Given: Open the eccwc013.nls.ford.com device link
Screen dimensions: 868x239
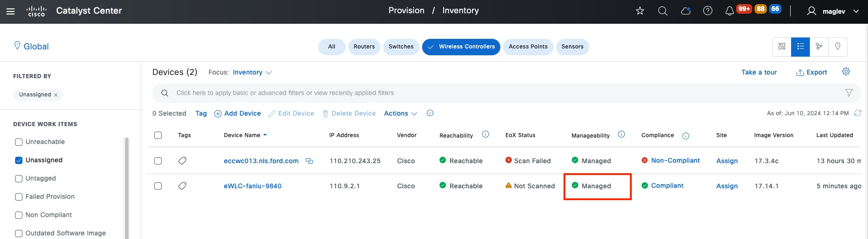Looking at the screenshot, I should coord(261,161).
